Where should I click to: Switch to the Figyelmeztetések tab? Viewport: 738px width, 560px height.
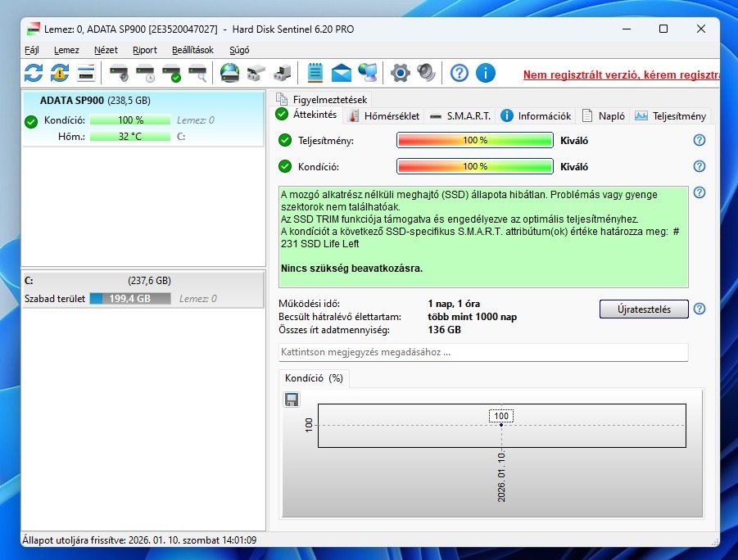pos(323,99)
